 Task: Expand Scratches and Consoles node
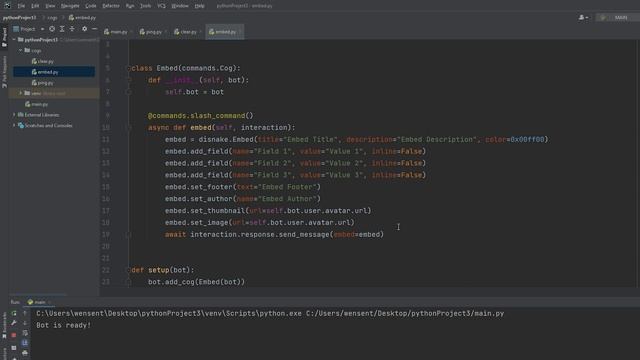coord(14,126)
